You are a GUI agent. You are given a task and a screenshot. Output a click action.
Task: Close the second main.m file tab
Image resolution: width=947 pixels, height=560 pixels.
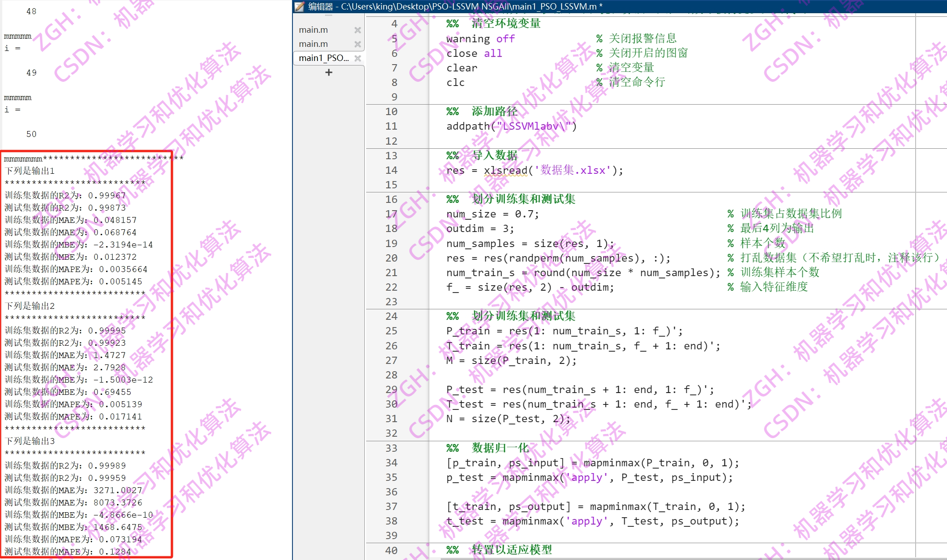click(358, 44)
